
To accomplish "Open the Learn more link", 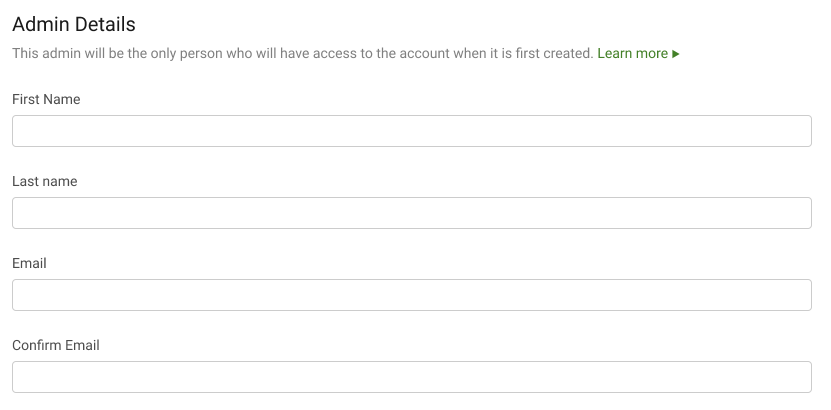I will [632, 54].
